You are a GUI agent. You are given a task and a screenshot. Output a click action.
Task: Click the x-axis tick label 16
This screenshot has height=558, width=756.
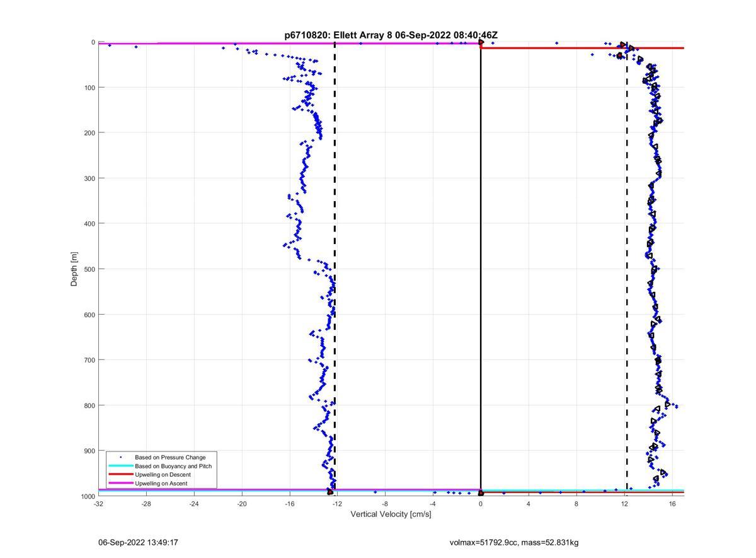(x=672, y=504)
